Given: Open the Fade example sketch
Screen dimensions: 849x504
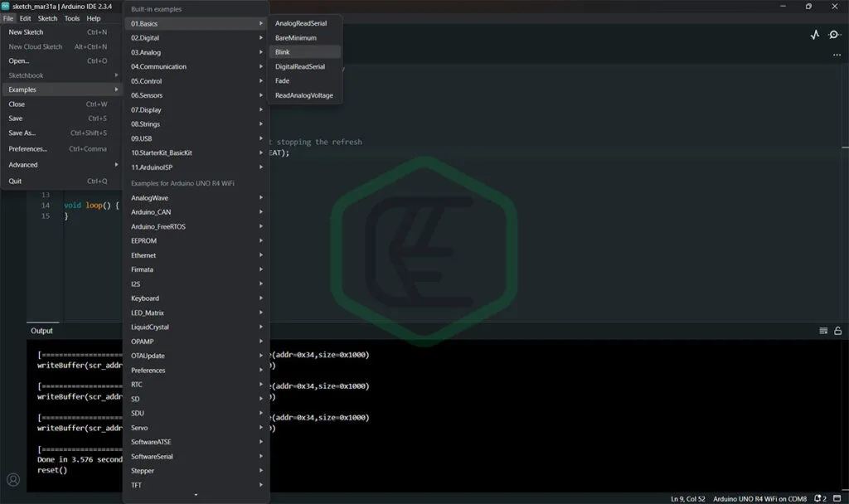Looking at the screenshot, I should pos(305,80).
